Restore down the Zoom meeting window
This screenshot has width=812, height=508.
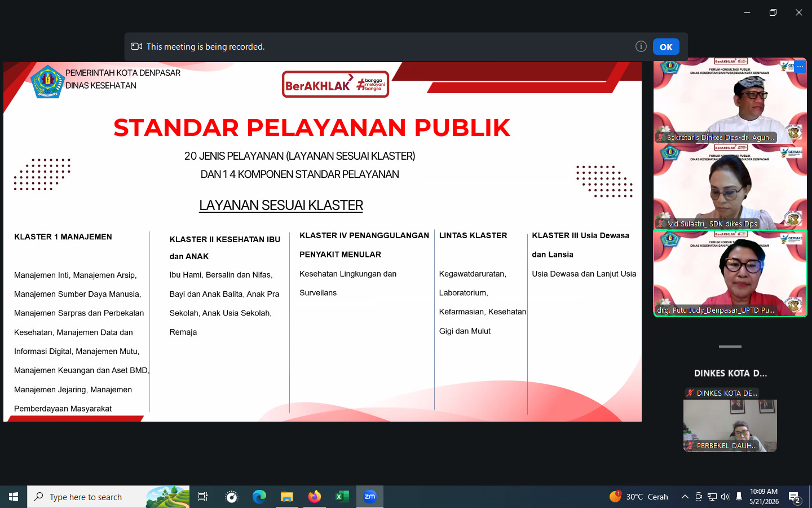[x=773, y=12]
